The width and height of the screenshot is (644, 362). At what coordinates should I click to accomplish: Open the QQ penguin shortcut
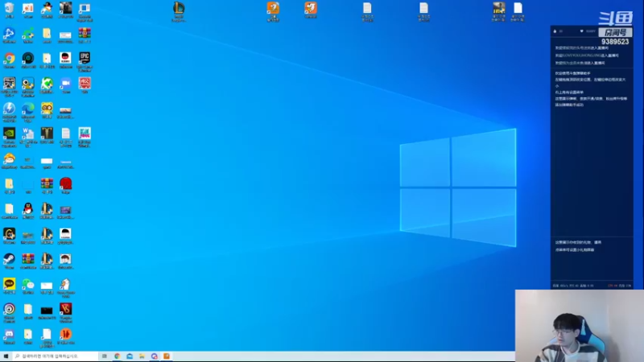(28, 210)
